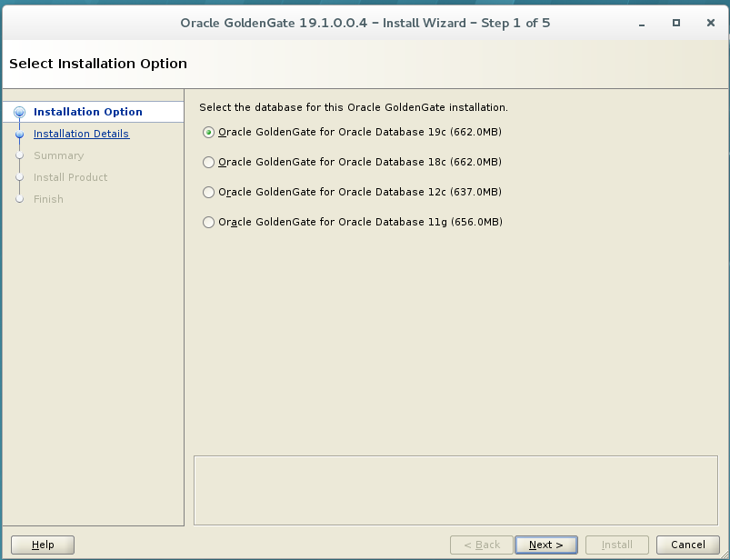Click the Next button
The height and width of the screenshot is (560, 730).
click(x=545, y=545)
